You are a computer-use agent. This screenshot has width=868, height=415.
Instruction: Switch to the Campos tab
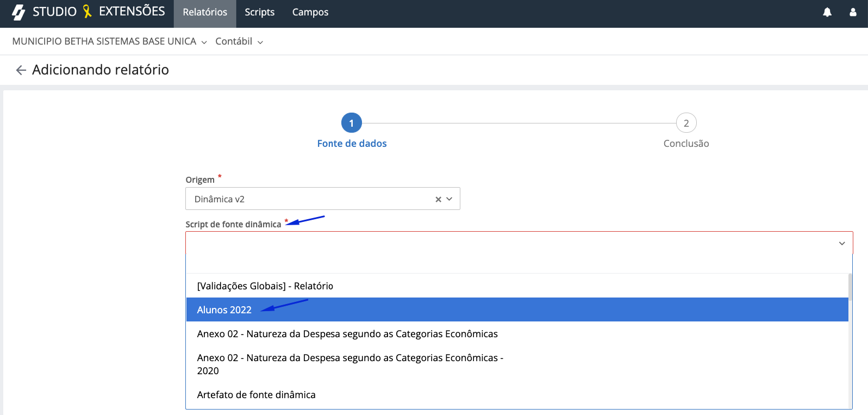point(310,14)
